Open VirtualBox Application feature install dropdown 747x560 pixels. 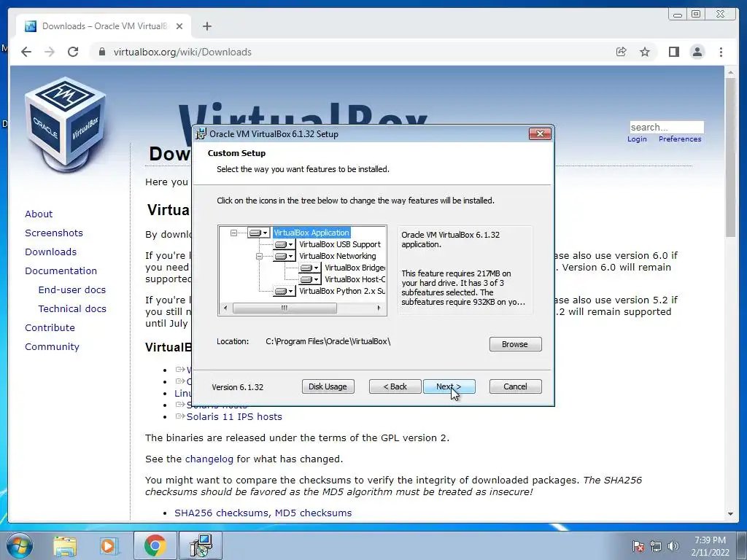[259, 233]
